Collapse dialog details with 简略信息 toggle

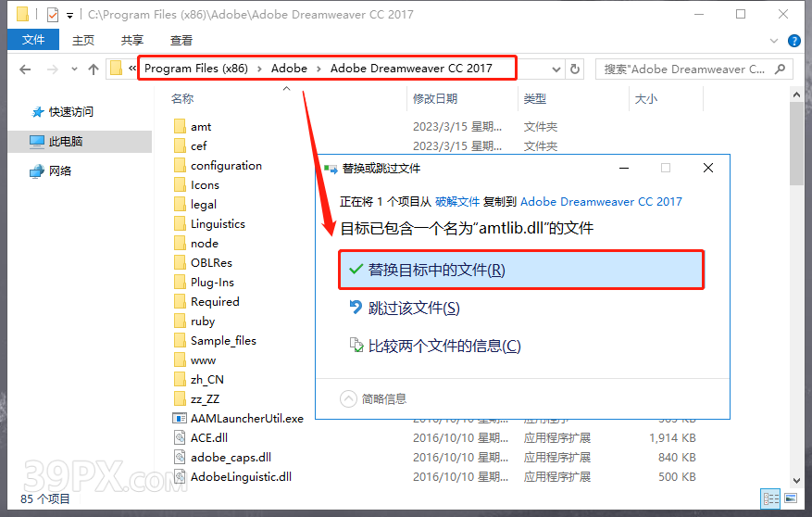348,399
